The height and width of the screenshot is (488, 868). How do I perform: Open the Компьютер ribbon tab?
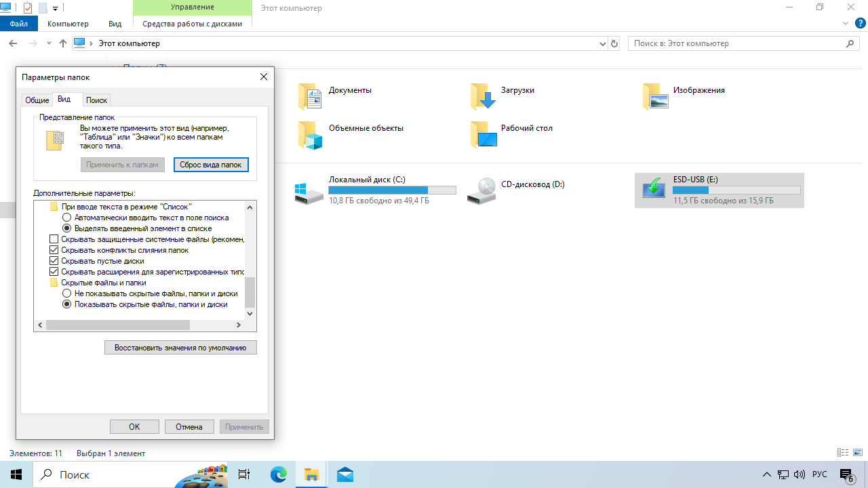click(68, 24)
